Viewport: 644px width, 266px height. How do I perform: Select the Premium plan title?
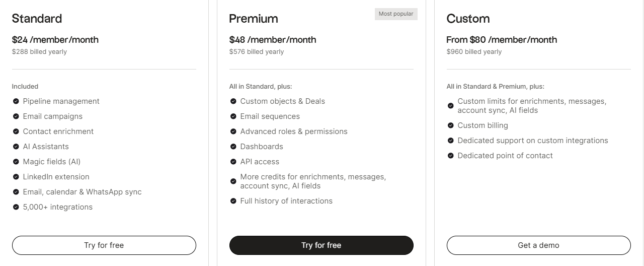(x=254, y=19)
